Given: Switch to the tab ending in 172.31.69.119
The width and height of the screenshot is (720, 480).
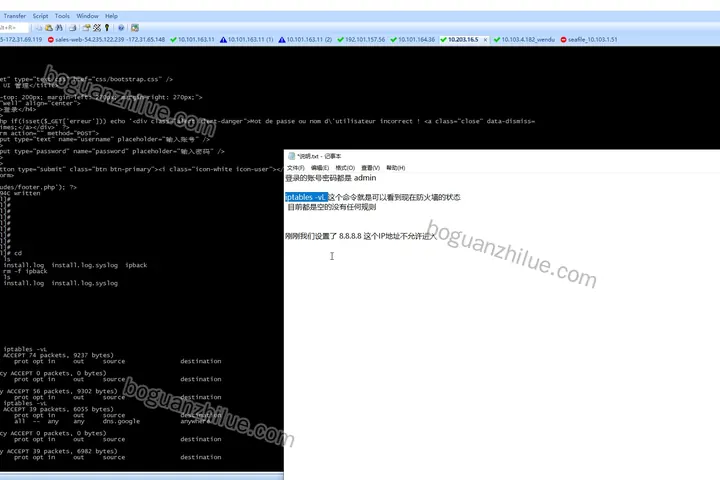Looking at the screenshot, I should point(21,40).
